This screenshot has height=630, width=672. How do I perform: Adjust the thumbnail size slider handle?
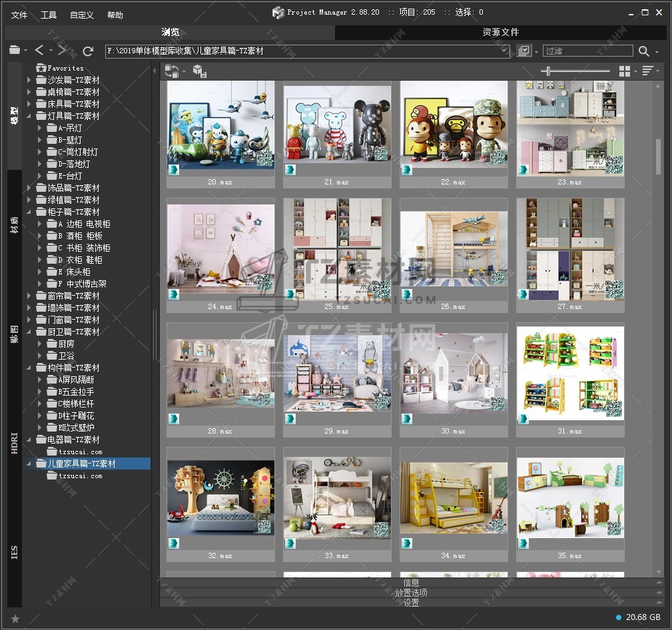click(x=548, y=71)
